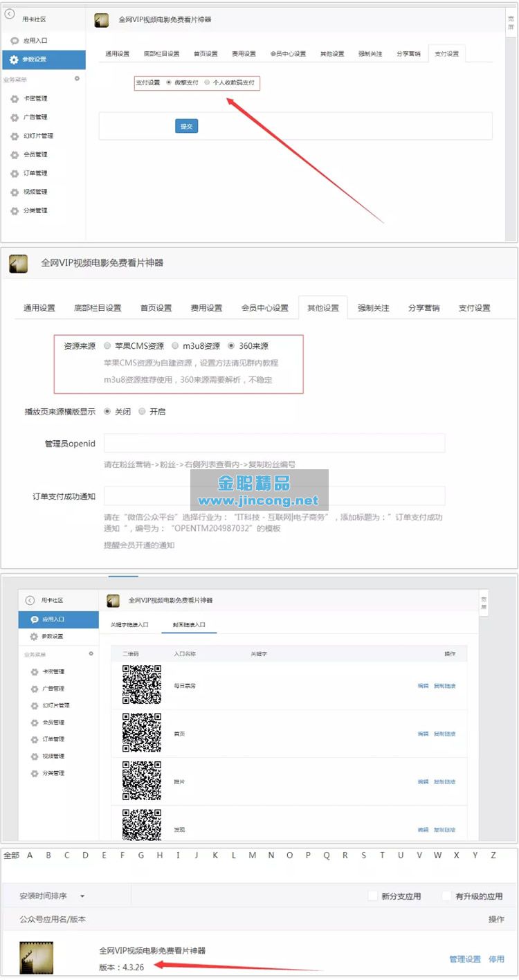Image resolution: width=519 pixels, height=980 pixels.
Task: Select the 微擎支付 payment radio button
Action: point(169,82)
